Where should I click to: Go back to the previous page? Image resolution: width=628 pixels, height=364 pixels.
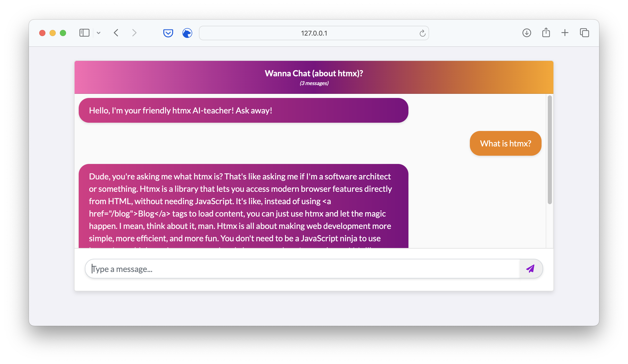pos(116,33)
